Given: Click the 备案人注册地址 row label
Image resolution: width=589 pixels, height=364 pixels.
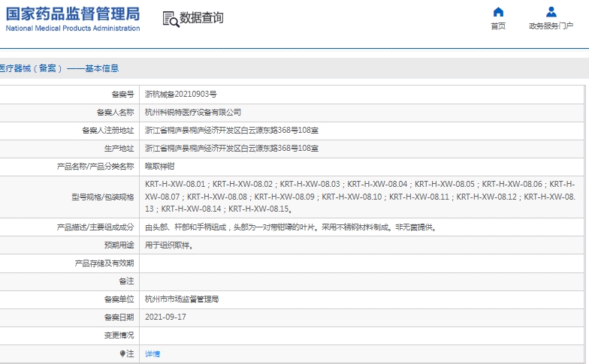Looking at the screenshot, I should pos(108,131).
